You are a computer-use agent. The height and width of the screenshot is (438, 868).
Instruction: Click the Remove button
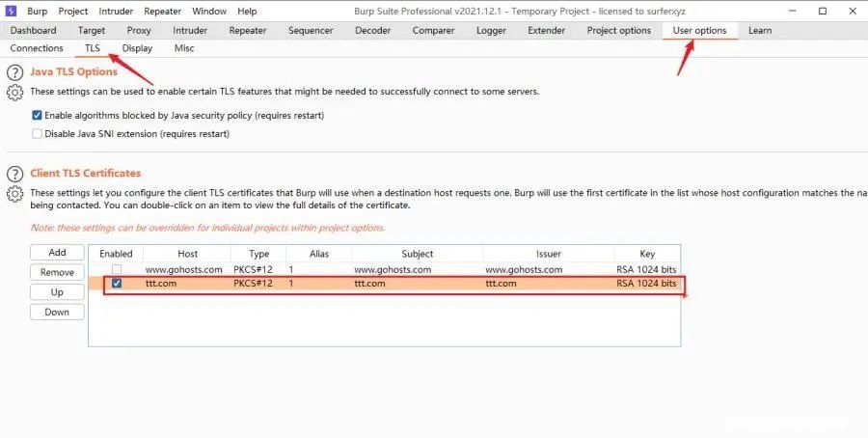click(x=57, y=272)
